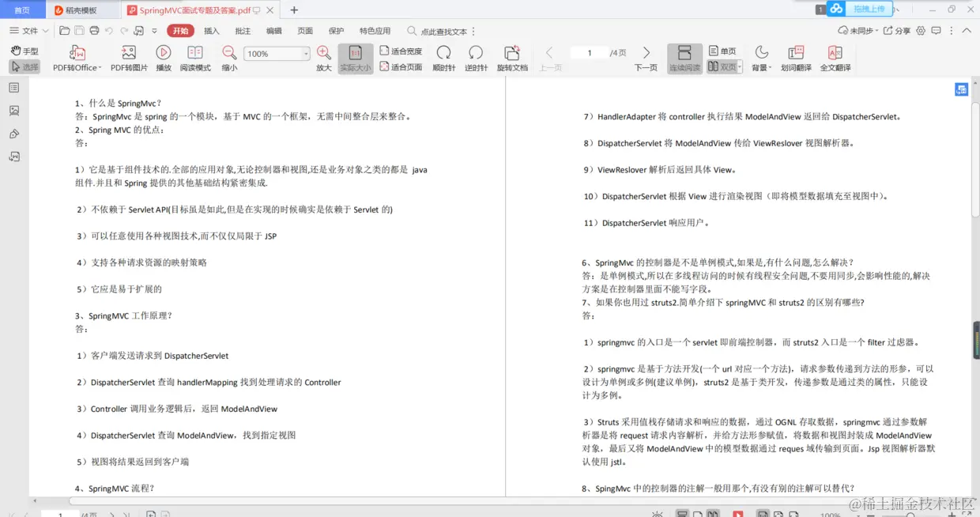Open 未同步 sync status dropdown
The image size is (980, 517).
click(x=858, y=31)
